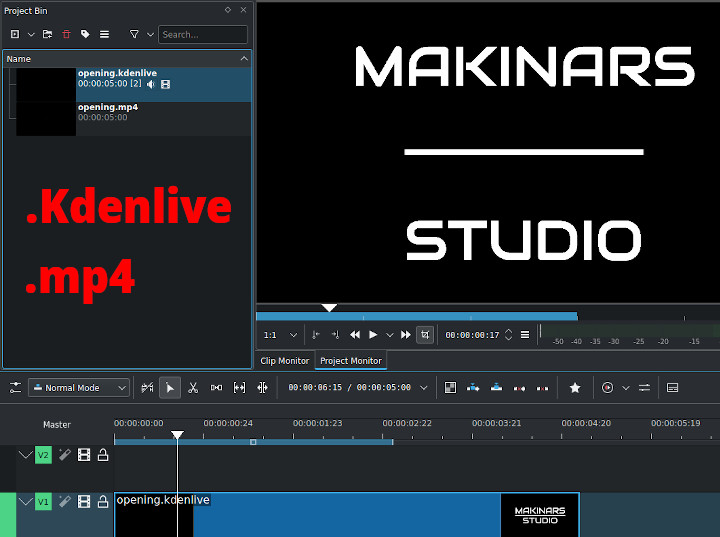This screenshot has width=720, height=537.
Task: Select the Razor scissors tool
Action: click(193, 388)
